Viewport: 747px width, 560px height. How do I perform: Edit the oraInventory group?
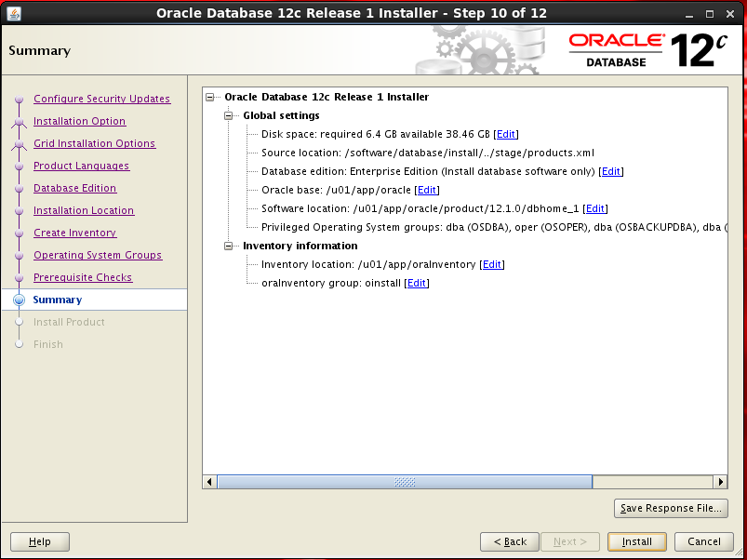[x=417, y=283]
